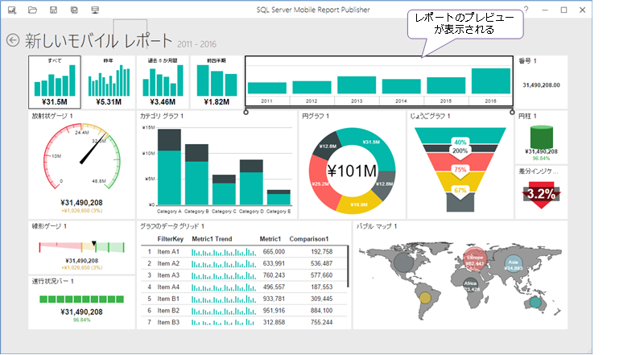The width and height of the screenshot is (644, 355).
Task: Click the FilterKey column header
Action: [x=170, y=239]
